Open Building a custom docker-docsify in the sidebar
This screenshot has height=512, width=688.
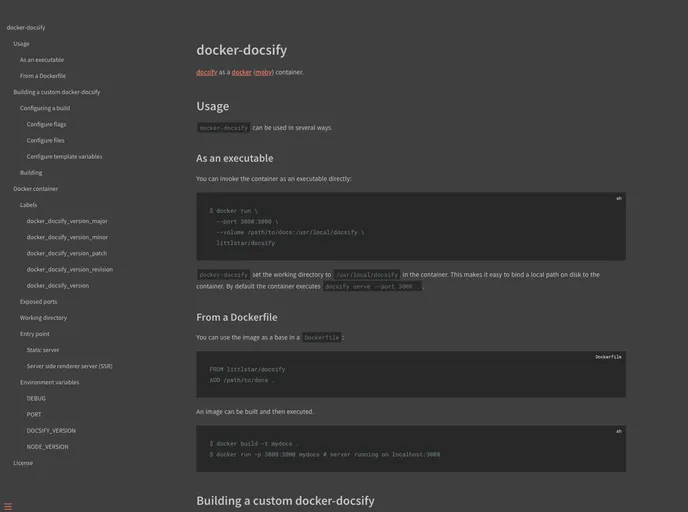click(57, 92)
